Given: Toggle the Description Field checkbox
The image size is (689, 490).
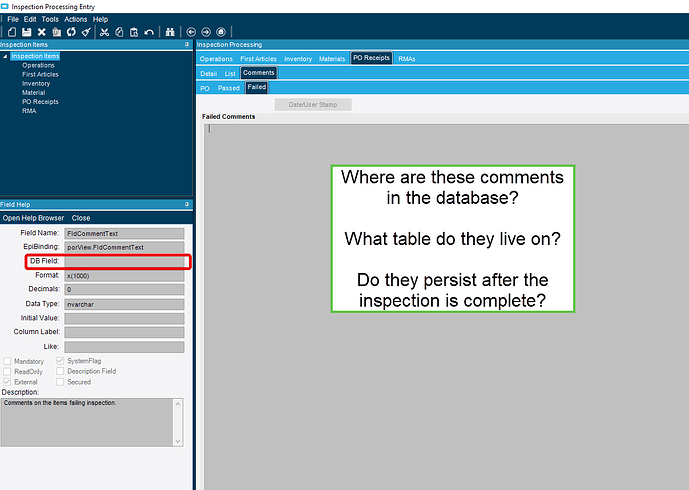Looking at the screenshot, I should 60,371.
